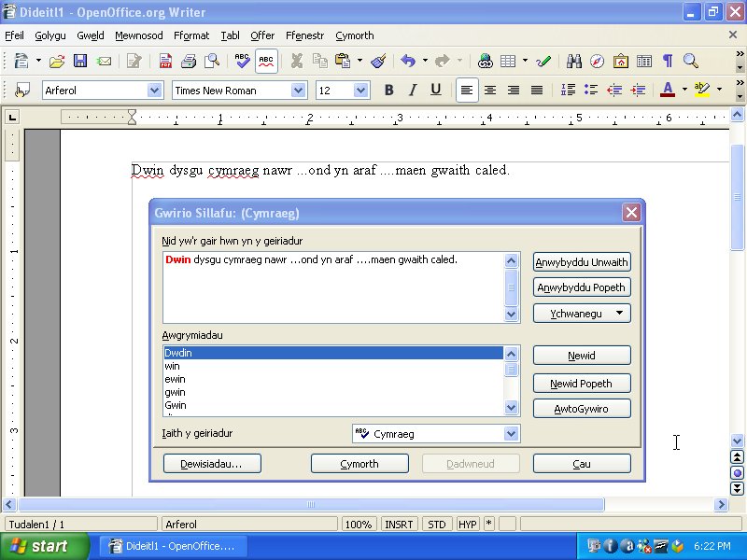Open the font size 12 dropdown
The image size is (747, 560).
click(360, 90)
